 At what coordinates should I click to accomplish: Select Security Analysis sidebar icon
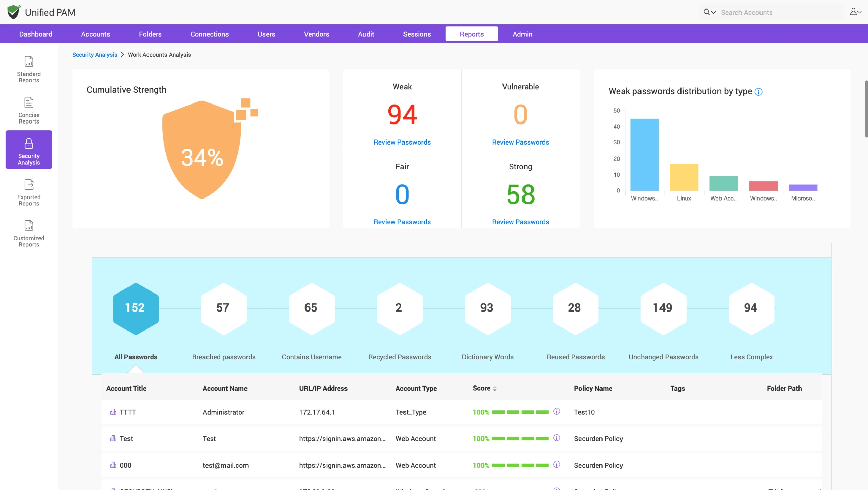point(29,150)
